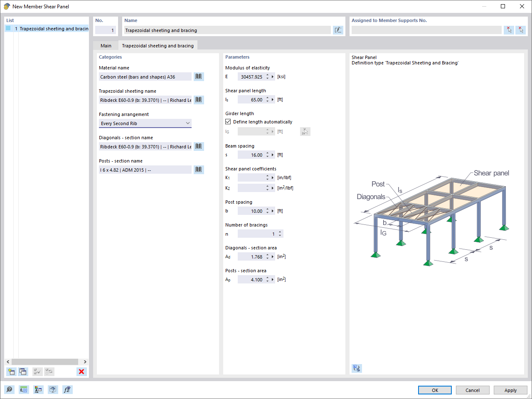Viewport: 532px width, 399px height.
Task: Select the Trapezoidal sheeting and bracing tab
Action: coord(158,45)
